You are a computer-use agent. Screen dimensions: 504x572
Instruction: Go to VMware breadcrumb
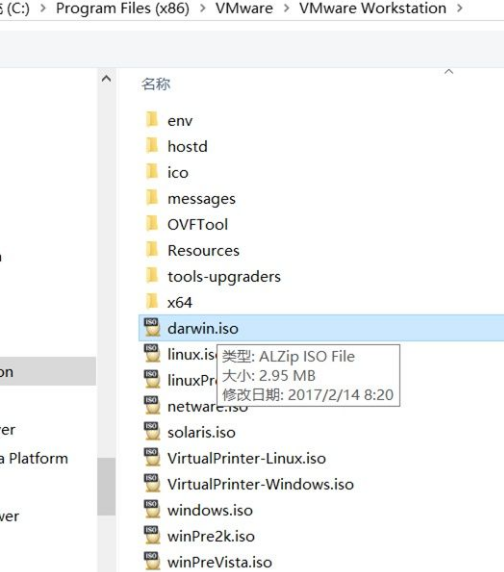(244, 8)
